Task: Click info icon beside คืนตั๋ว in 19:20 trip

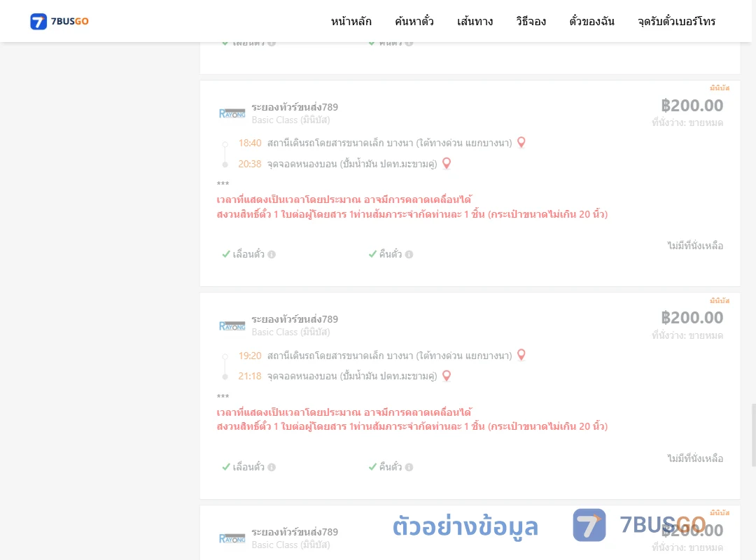Action: click(409, 467)
